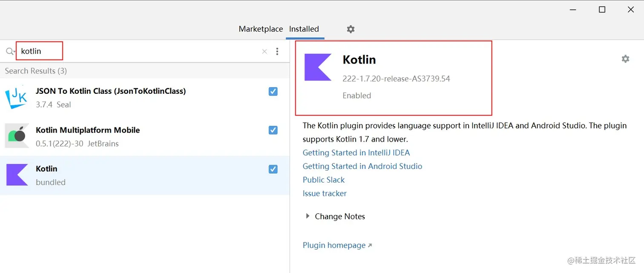Viewport: 644px width, 273px height.
Task: Click the plugins settings gear icon
Action: point(351,29)
